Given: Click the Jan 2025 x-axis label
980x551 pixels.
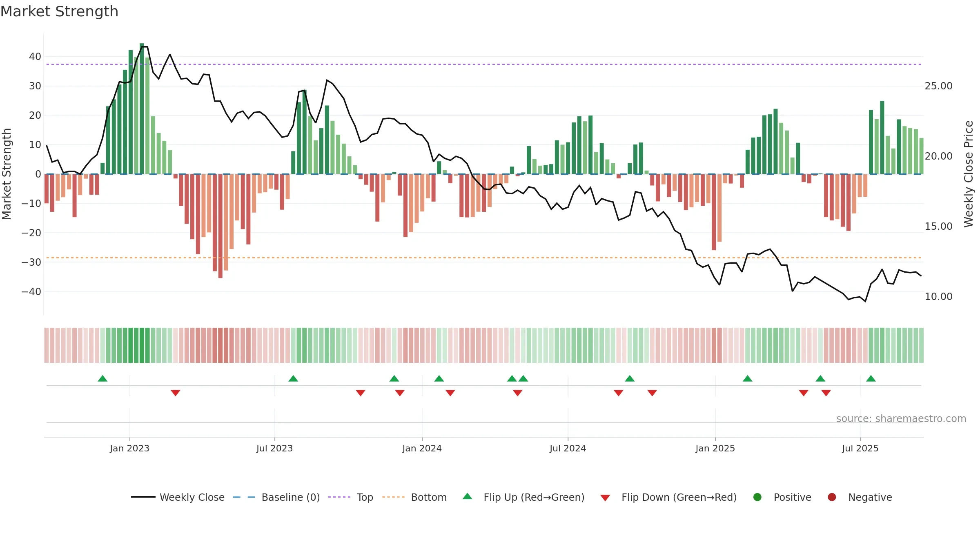Looking at the screenshot, I should click(x=715, y=448).
